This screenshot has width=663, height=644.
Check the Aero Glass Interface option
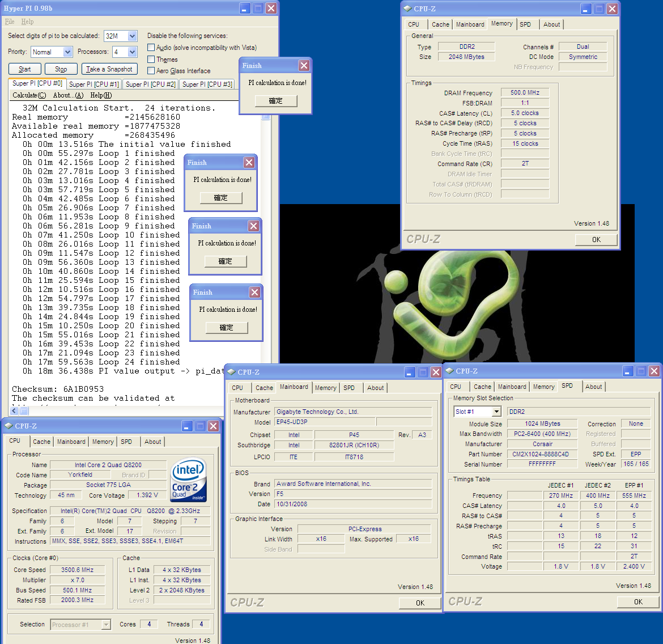tap(151, 71)
